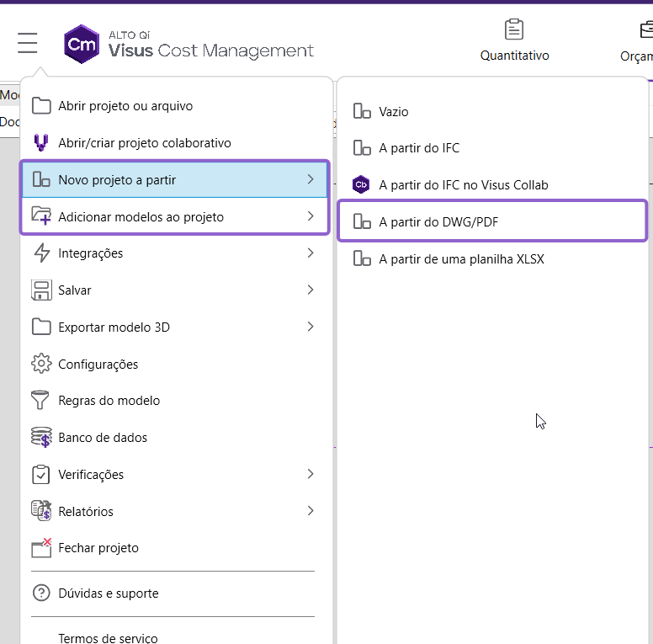Screen dimensions: 653x644
Task: Click the Configurações gear icon
Action: pos(41,364)
